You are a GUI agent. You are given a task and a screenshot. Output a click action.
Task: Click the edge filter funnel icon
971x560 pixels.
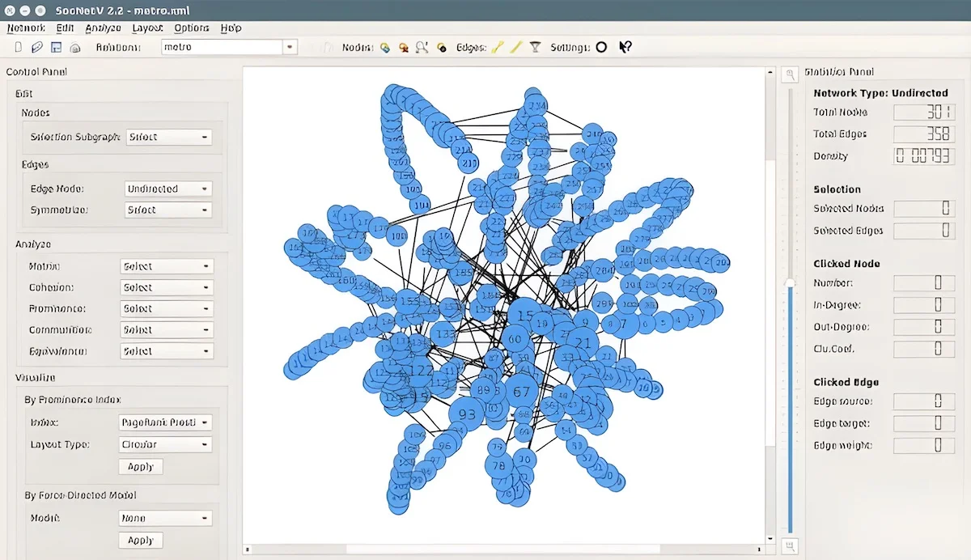click(535, 47)
